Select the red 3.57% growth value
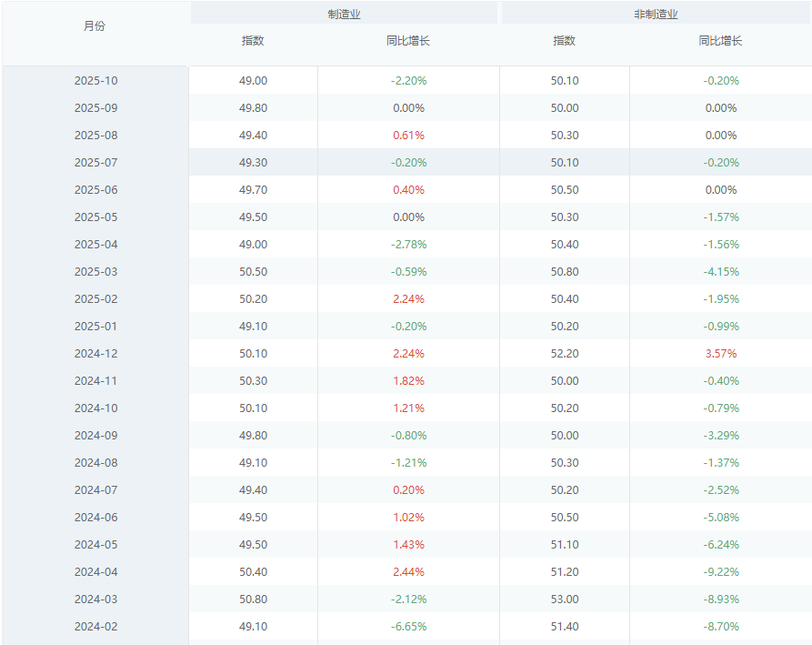 (x=720, y=354)
